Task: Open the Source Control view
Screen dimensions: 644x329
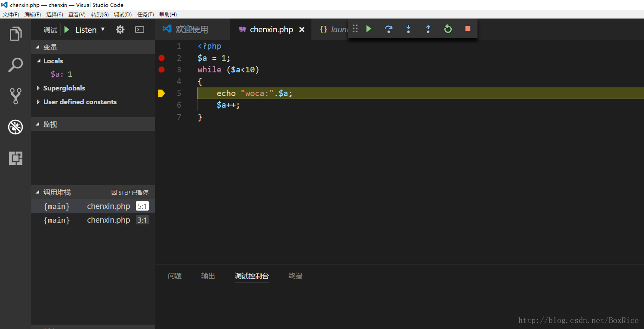Action: tap(15, 96)
